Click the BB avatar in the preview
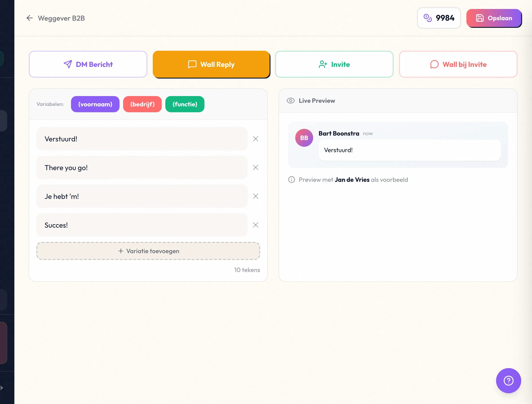Screen dimensions: 532x404 click(x=304, y=138)
